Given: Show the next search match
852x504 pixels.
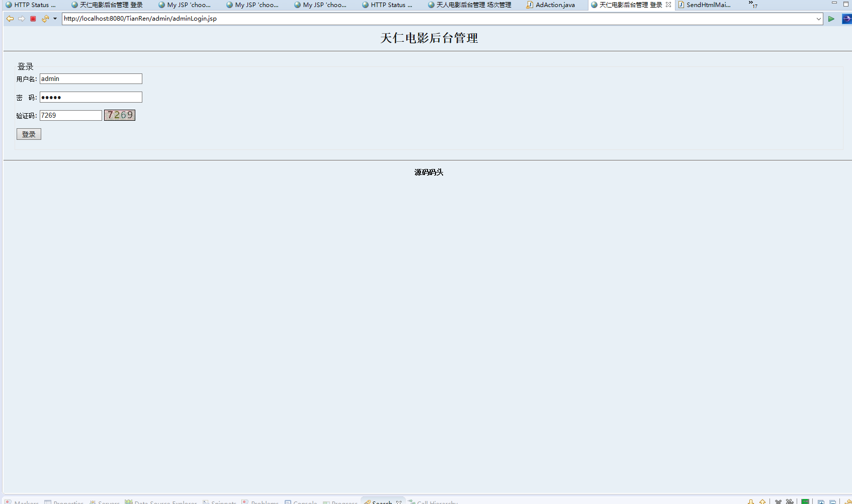Looking at the screenshot, I should (x=750, y=500).
